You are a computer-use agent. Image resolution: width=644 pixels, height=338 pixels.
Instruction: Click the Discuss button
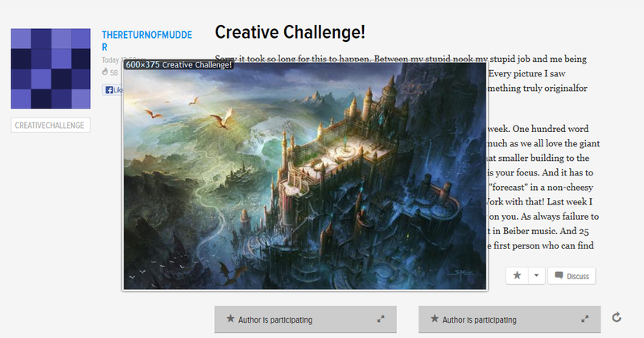572,275
